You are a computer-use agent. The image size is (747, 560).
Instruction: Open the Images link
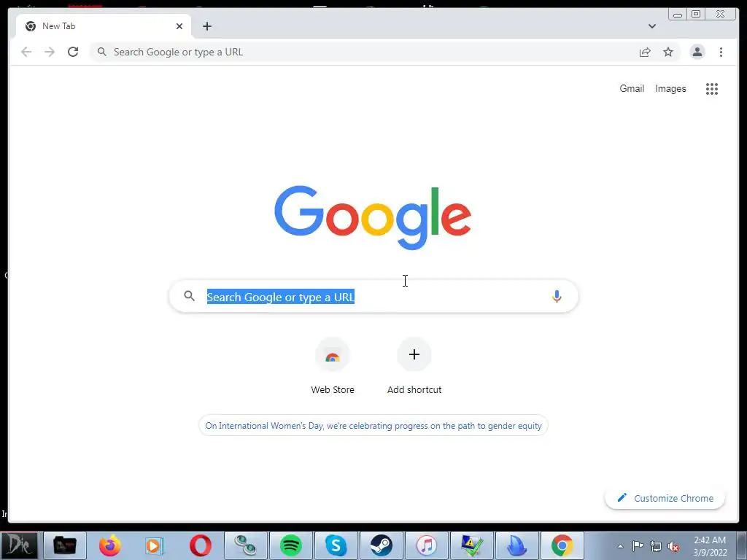tap(670, 88)
